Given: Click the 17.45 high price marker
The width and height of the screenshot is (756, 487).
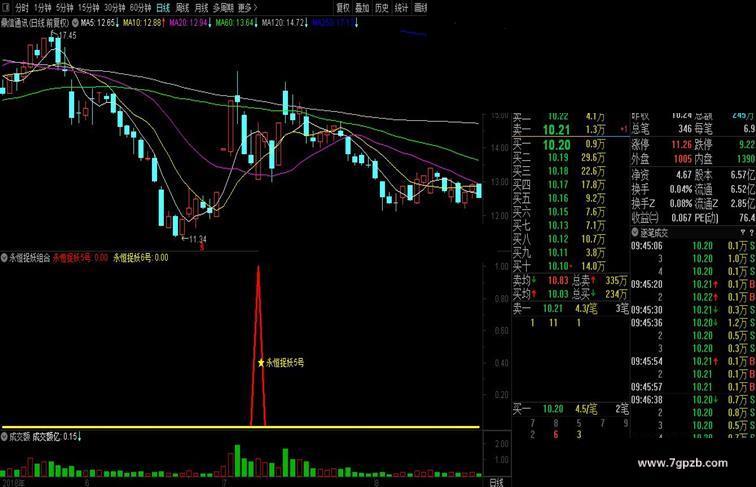Looking at the screenshot, I should pos(65,35).
